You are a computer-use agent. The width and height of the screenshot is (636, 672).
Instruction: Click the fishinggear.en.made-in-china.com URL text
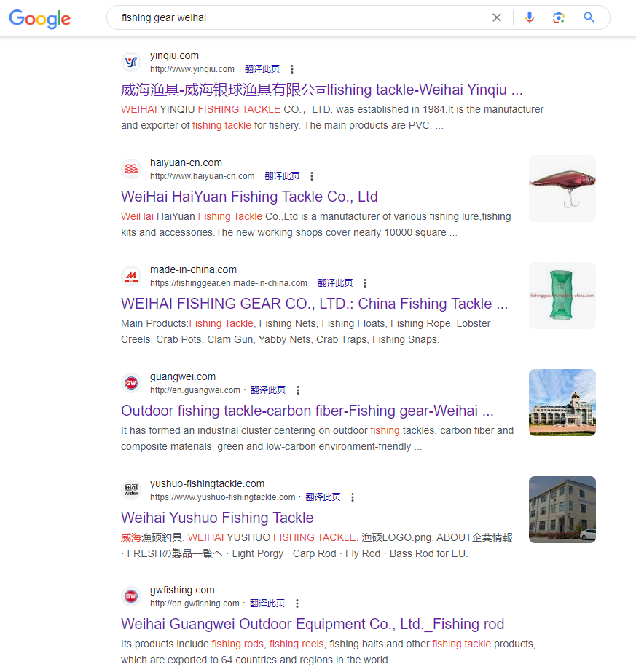pyautogui.click(x=229, y=283)
